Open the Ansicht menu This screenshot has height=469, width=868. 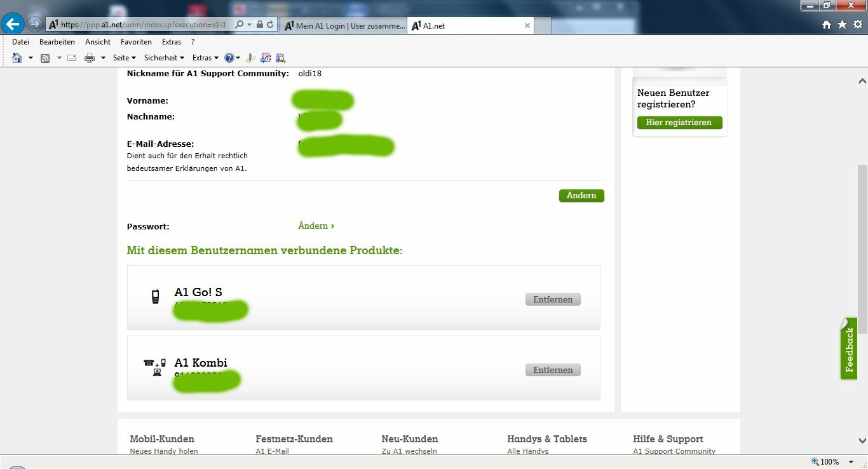[x=98, y=42]
